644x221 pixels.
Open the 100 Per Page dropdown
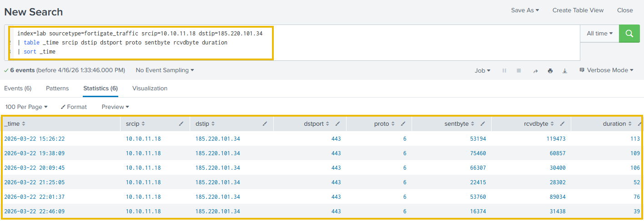tap(26, 107)
